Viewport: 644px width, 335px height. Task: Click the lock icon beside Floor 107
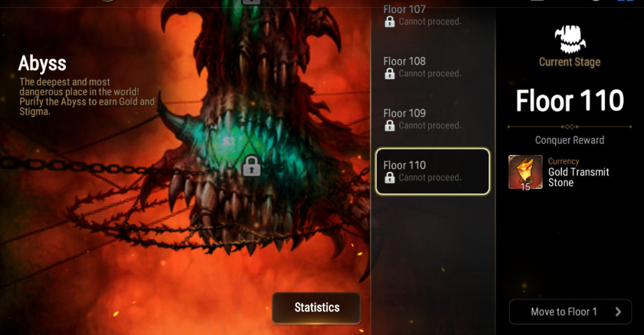[x=390, y=22]
